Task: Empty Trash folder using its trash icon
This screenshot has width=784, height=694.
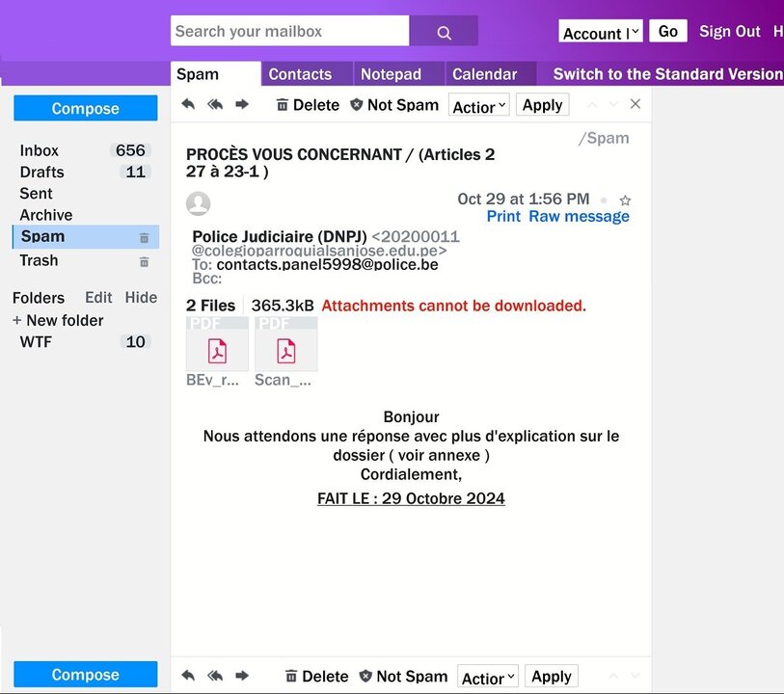Action: tap(144, 261)
